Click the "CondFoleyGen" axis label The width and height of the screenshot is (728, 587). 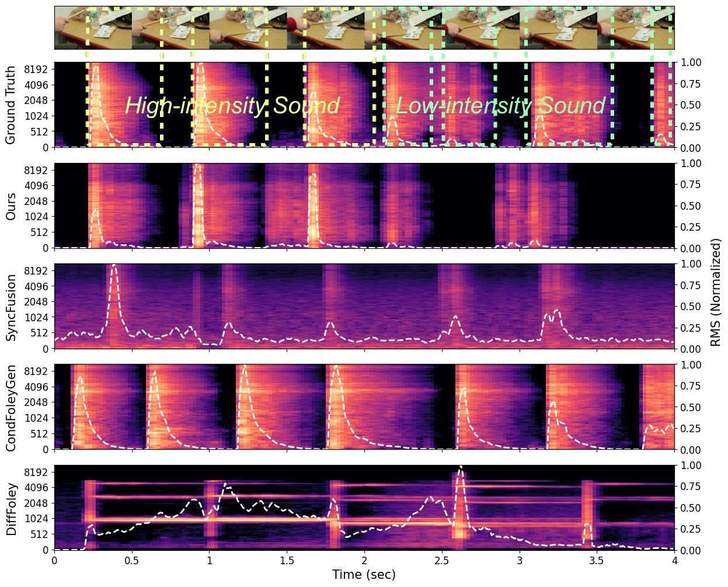tap(11, 407)
